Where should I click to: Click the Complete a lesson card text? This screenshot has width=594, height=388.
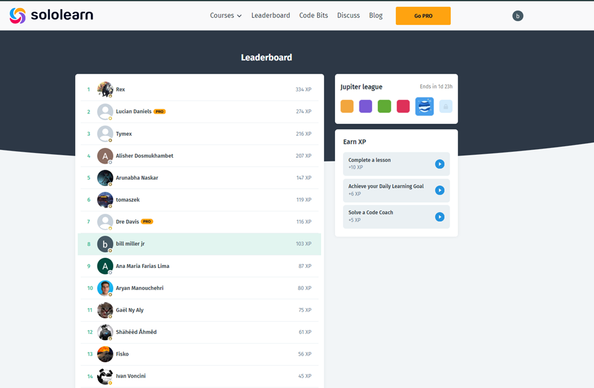pyautogui.click(x=369, y=160)
